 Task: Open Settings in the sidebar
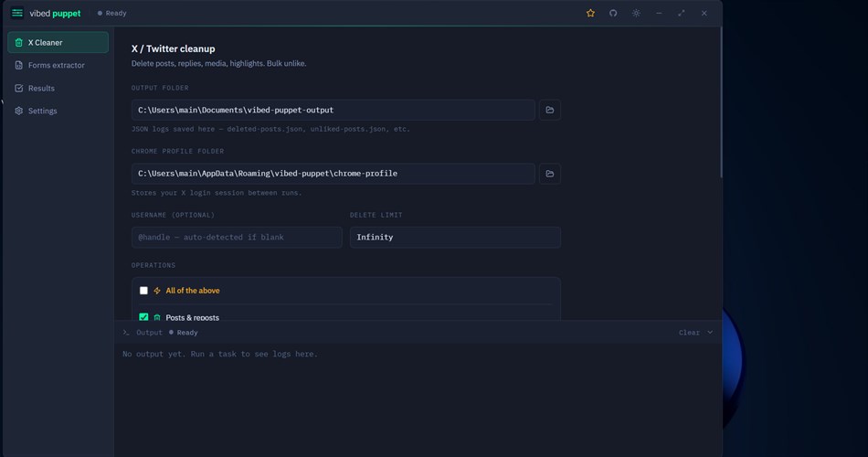tap(58, 111)
